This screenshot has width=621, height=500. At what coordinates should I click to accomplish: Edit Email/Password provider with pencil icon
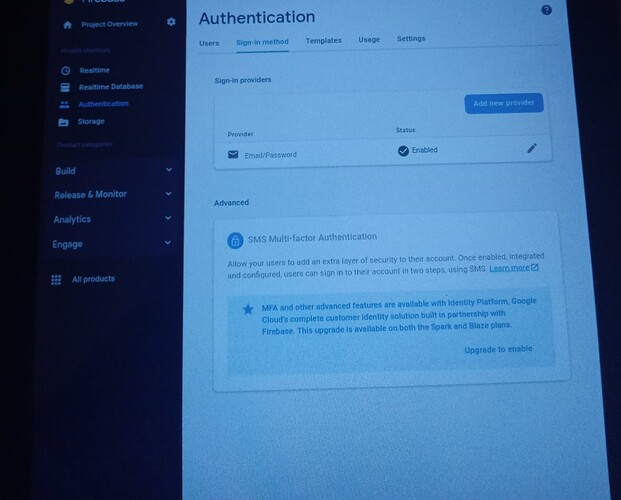click(x=531, y=149)
